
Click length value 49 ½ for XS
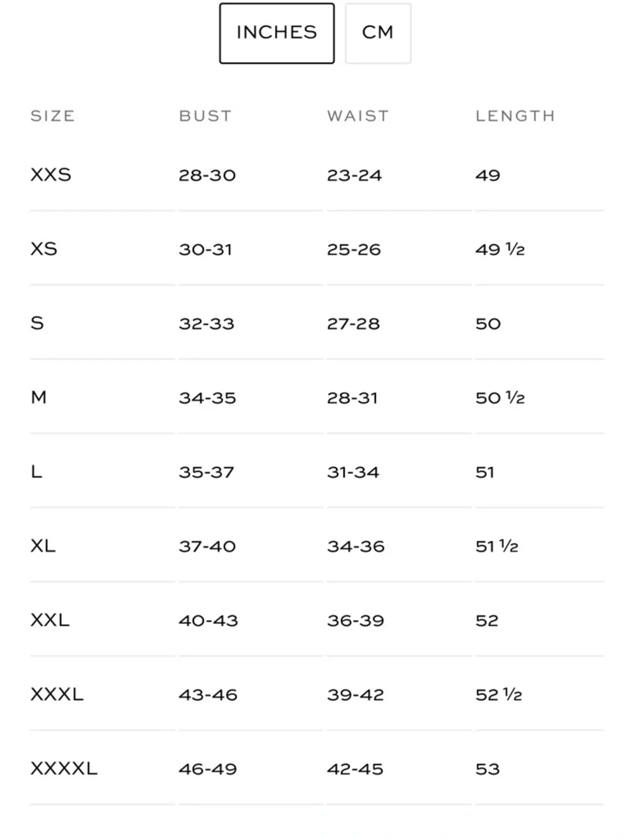[500, 250]
